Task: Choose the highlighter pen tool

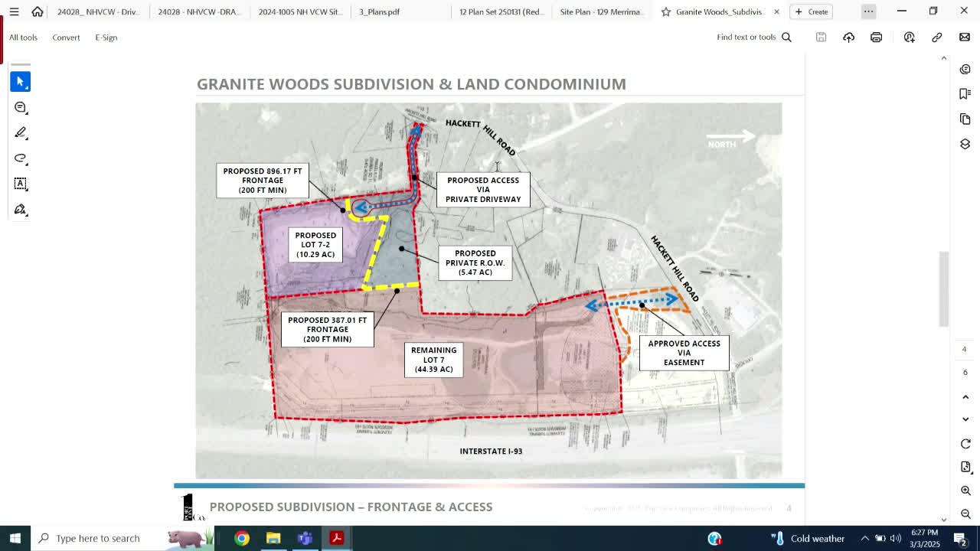Action: (21, 133)
